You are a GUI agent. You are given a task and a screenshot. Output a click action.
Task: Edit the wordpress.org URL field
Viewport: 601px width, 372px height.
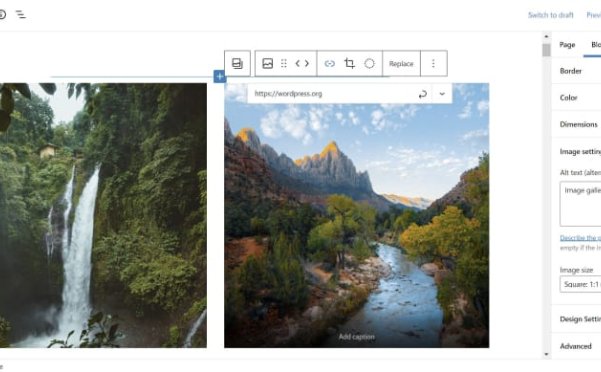click(332, 94)
